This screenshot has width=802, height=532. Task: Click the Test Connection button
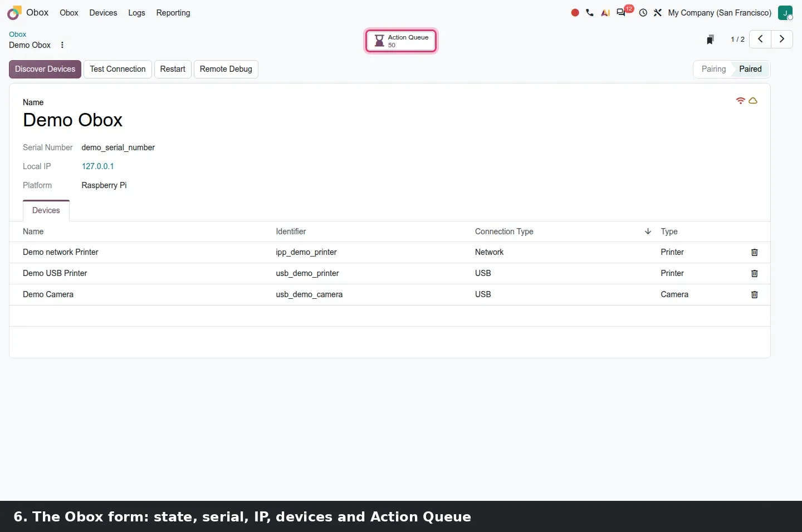[118, 69]
